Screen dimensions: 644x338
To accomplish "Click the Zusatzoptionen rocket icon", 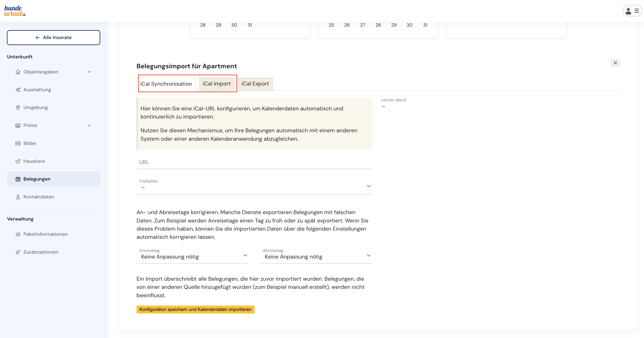I will [x=18, y=252].
